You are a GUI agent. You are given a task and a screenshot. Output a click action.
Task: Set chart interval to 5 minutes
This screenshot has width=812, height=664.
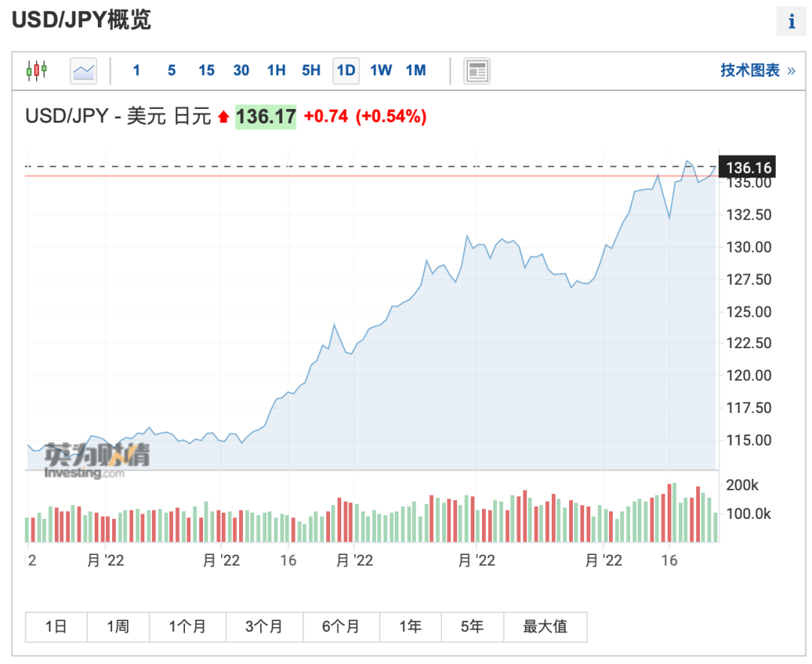click(171, 71)
